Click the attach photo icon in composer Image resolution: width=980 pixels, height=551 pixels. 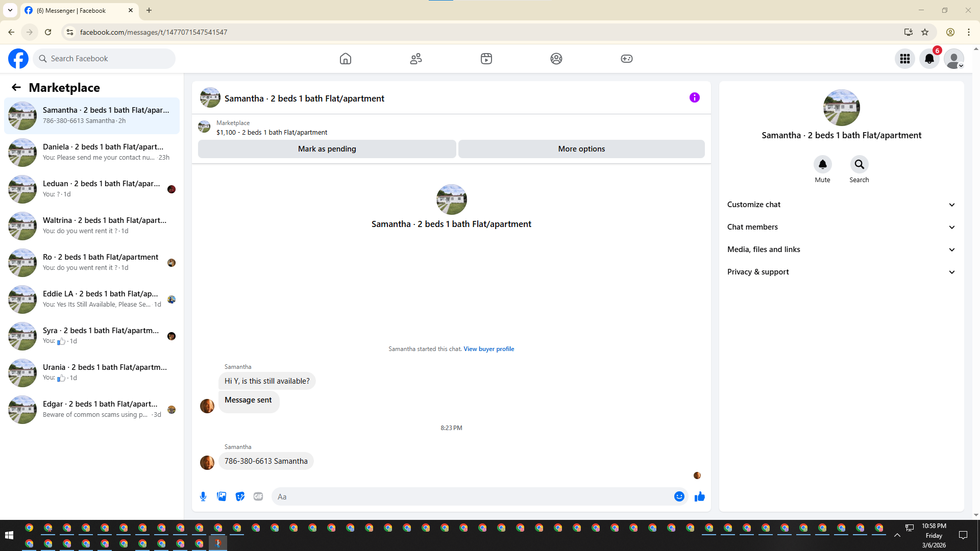tap(222, 496)
